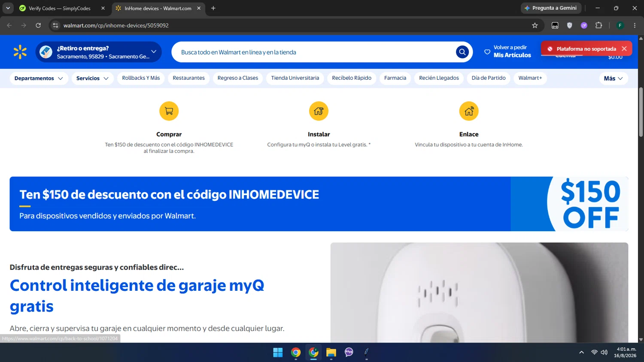This screenshot has height=362, width=644.
Task: Reload the current page
Action: (x=38, y=25)
